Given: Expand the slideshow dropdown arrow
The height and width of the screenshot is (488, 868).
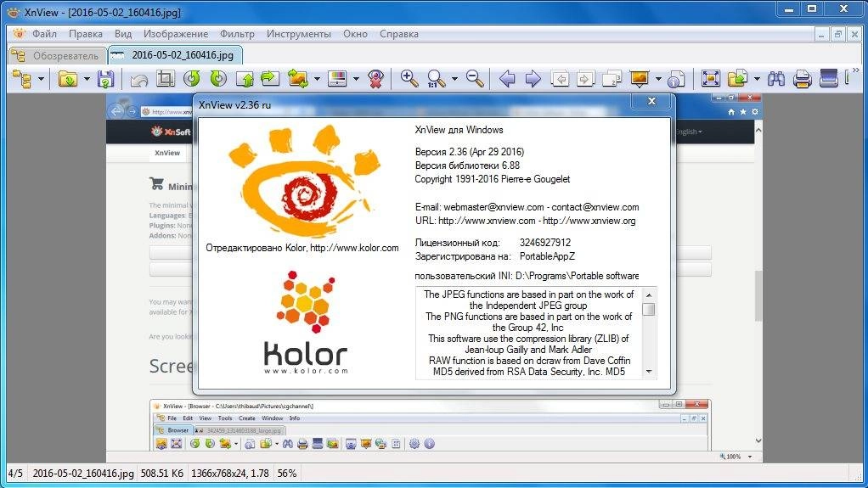Looking at the screenshot, I should tap(658, 79).
